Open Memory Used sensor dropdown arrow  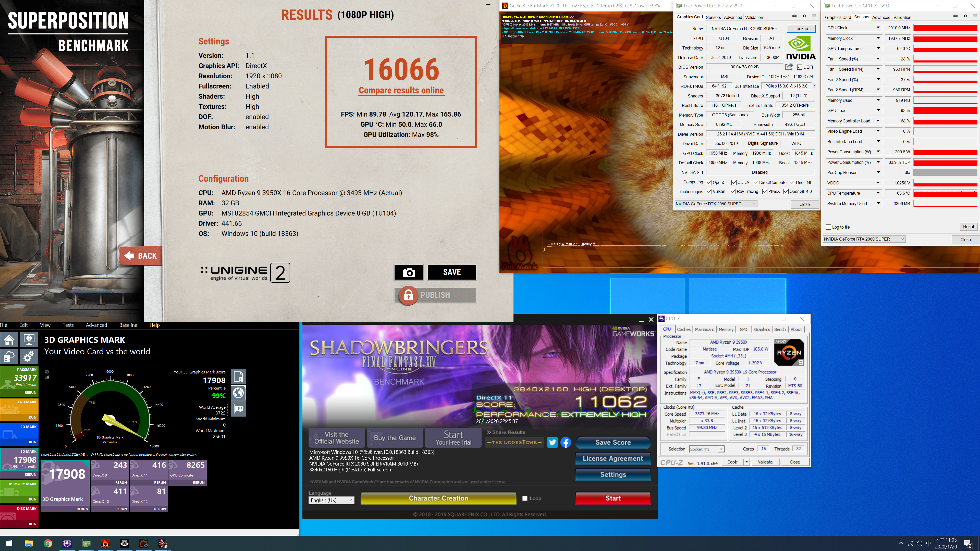coord(878,100)
